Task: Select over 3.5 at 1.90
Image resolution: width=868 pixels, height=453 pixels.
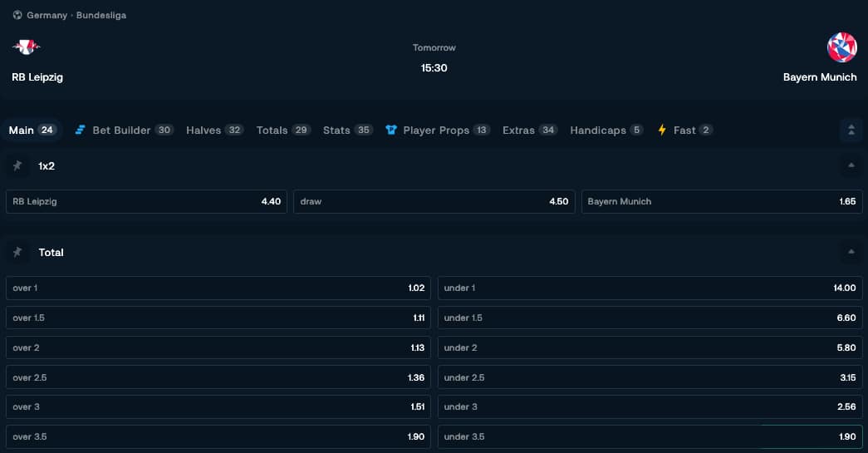Action: coord(218,436)
